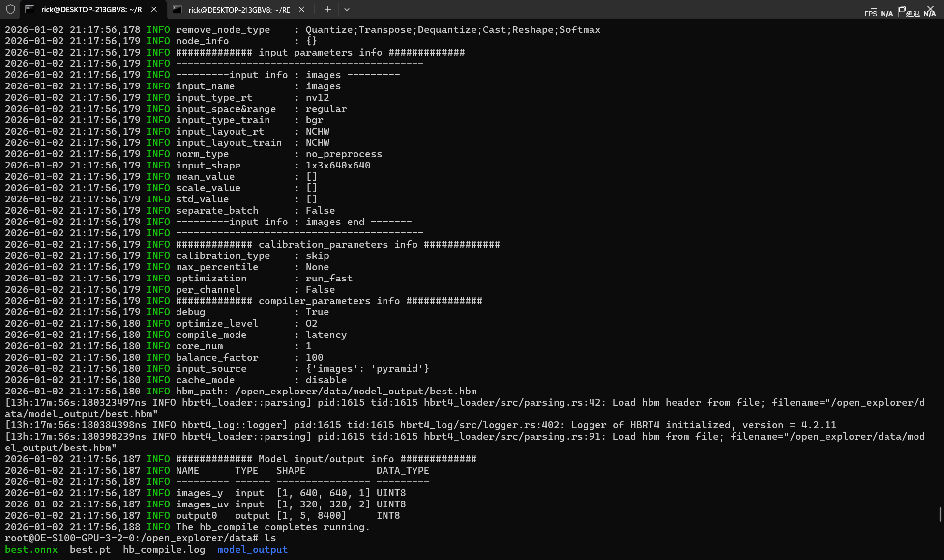Click the best.pt file in listing

tap(90, 550)
